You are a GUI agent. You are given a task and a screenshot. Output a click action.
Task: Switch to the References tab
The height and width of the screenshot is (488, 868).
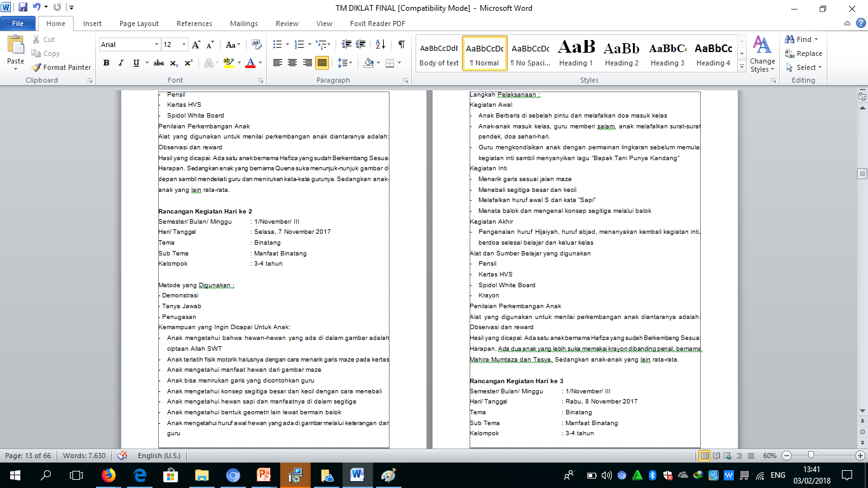pyautogui.click(x=194, y=24)
